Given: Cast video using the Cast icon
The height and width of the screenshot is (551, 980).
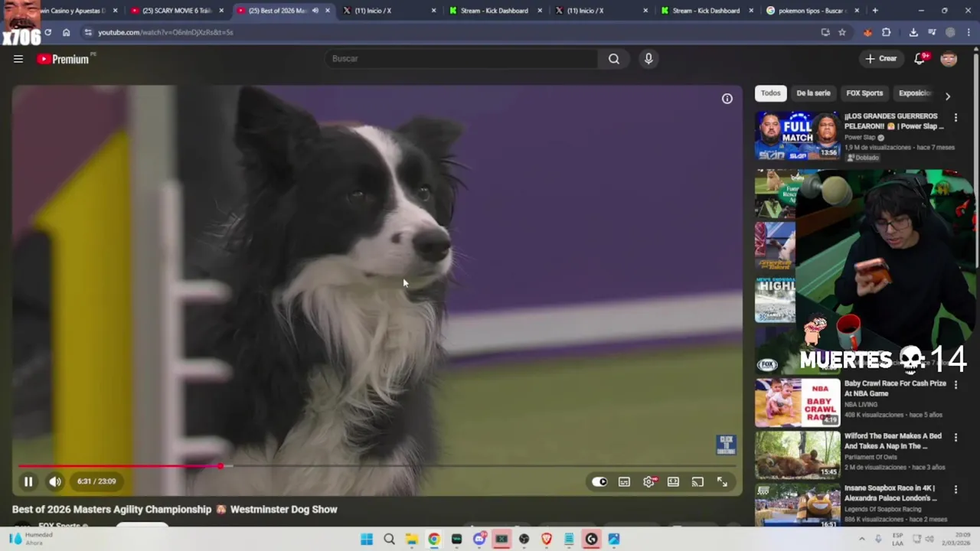Looking at the screenshot, I should pos(697,481).
